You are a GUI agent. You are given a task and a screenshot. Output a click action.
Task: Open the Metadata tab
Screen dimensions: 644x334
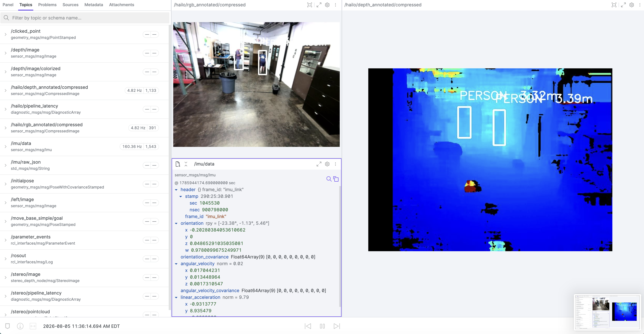pos(94,5)
